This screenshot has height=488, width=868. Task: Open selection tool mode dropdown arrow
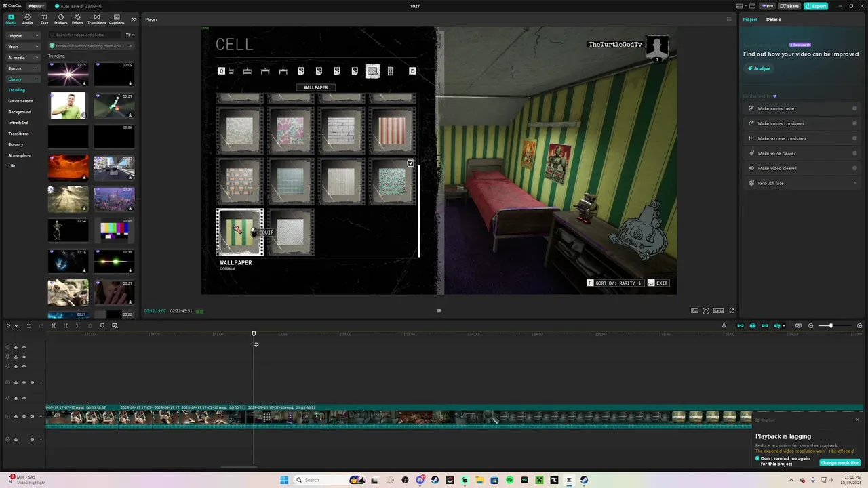16,326
